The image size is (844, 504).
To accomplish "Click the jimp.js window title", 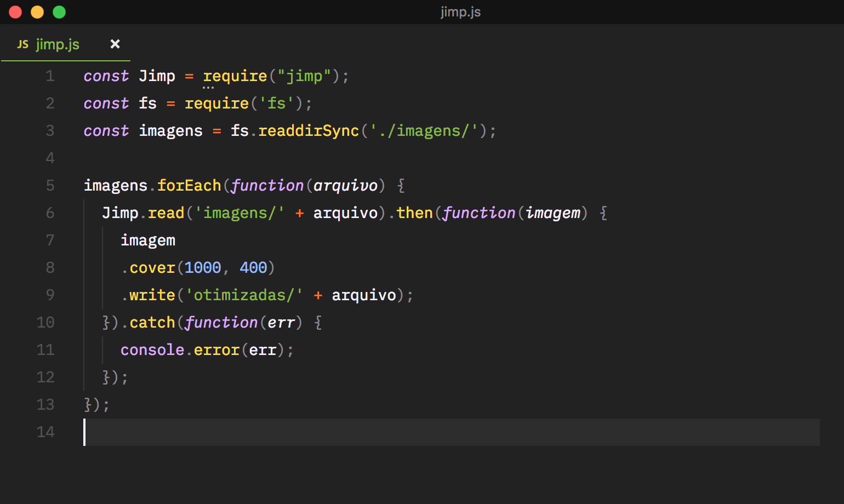I will pyautogui.click(x=460, y=12).
